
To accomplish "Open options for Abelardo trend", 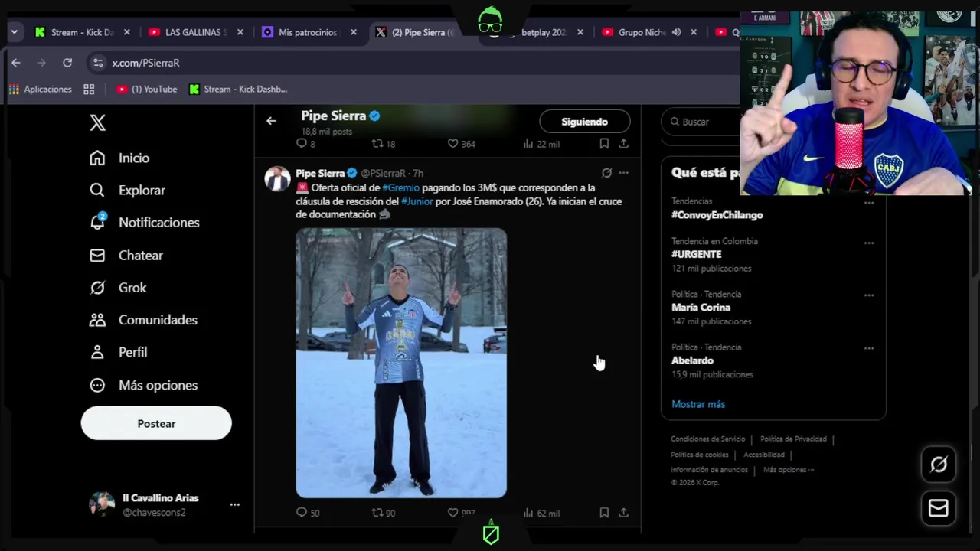I will 869,348.
